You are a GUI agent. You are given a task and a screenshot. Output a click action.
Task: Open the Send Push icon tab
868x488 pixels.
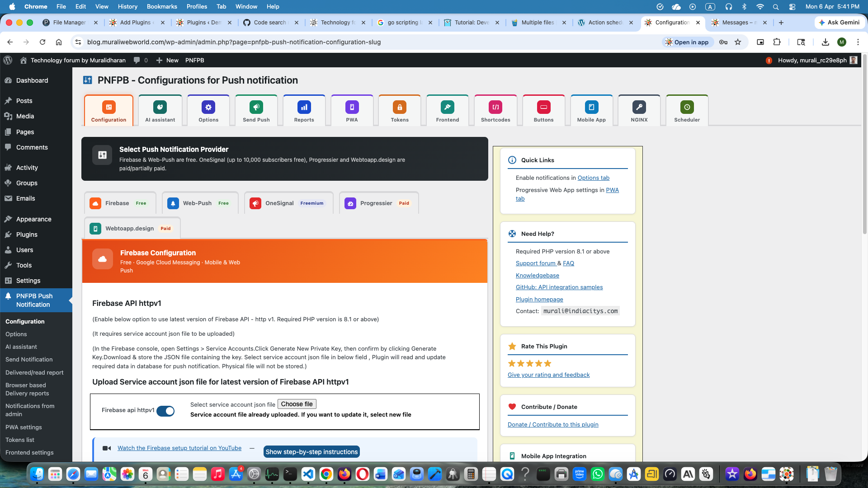(256, 111)
